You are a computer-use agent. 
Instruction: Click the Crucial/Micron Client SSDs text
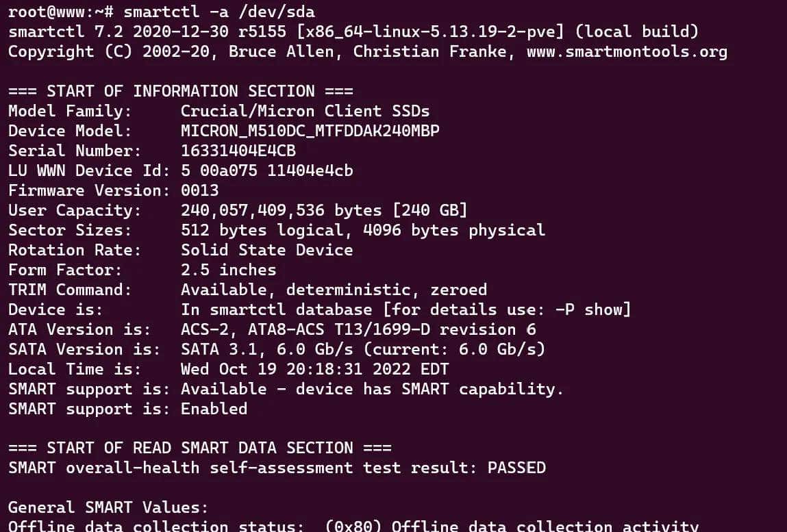[x=305, y=111]
